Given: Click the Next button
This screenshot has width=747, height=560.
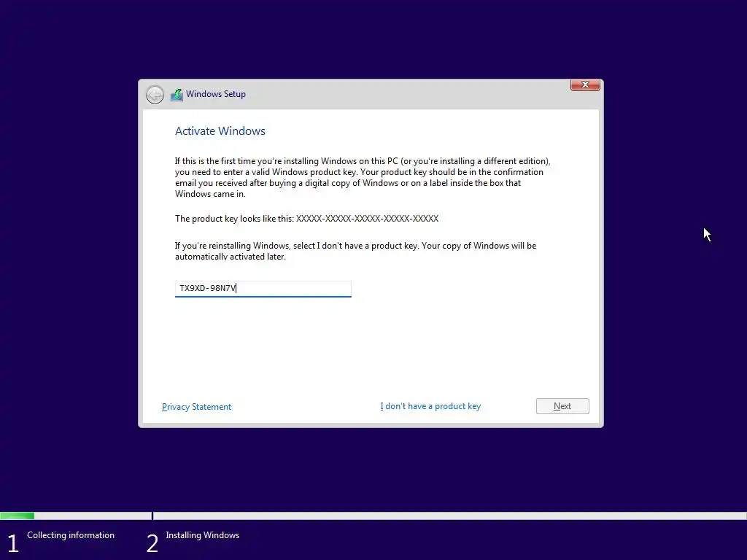Looking at the screenshot, I should (562, 406).
